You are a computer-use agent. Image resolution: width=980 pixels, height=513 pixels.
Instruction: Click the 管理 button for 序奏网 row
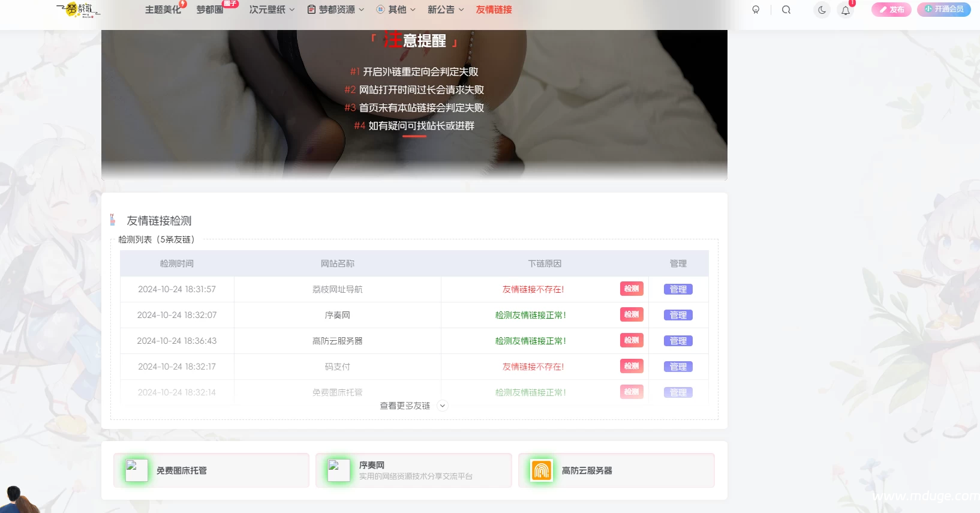tap(678, 315)
